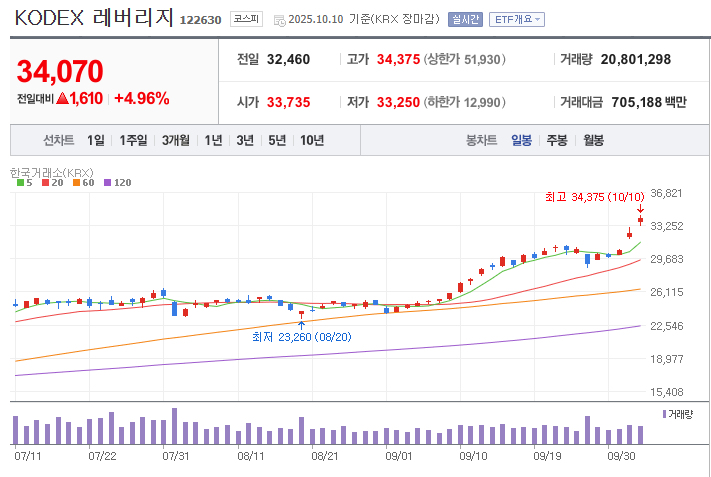Select the 1일 line chart tab
Image resolution: width=711 pixels, height=477 pixels.
click(x=96, y=140)
